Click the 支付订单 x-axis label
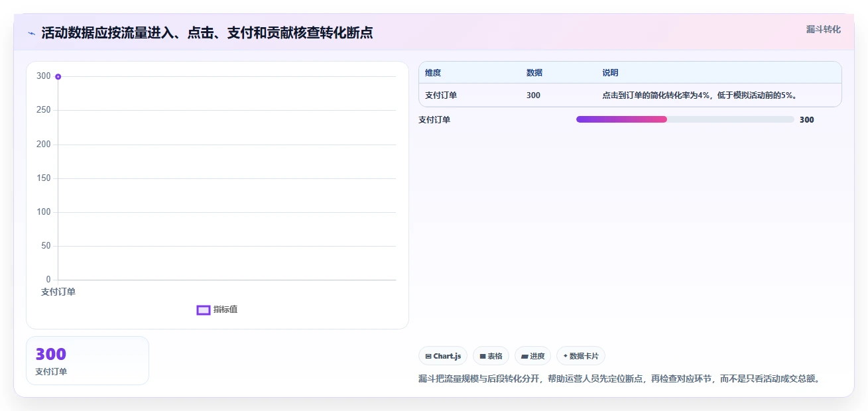 coord(58,292)
